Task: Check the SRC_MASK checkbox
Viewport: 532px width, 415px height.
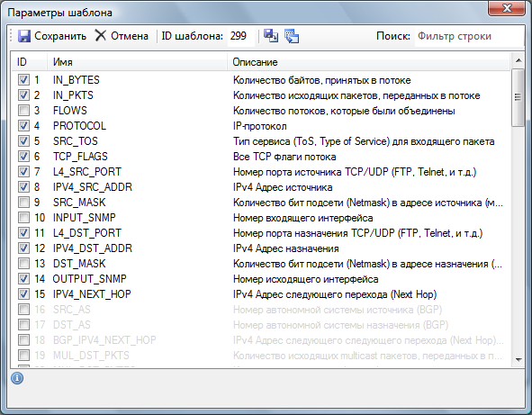Action: [23, 203]
